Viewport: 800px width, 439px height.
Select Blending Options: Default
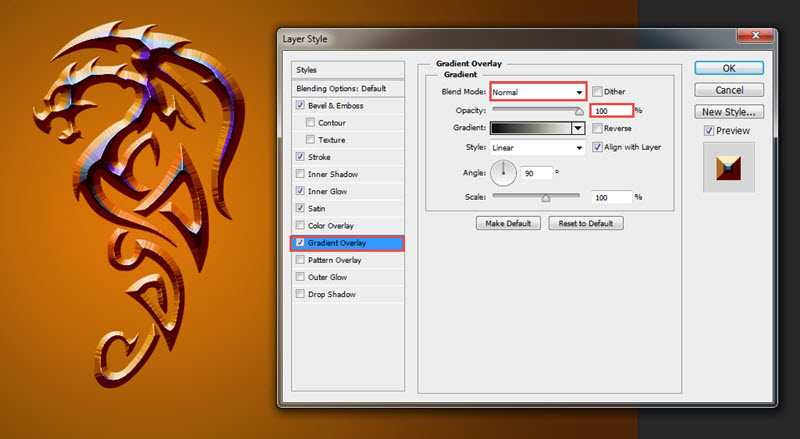click(x=341, y=88)
